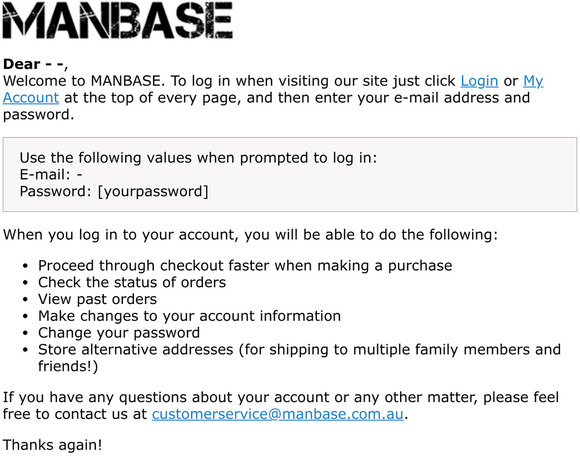Screen dimensions: 580x456
Task: Click the Password [yourpassword] line
Action: (x=114, y=192)
